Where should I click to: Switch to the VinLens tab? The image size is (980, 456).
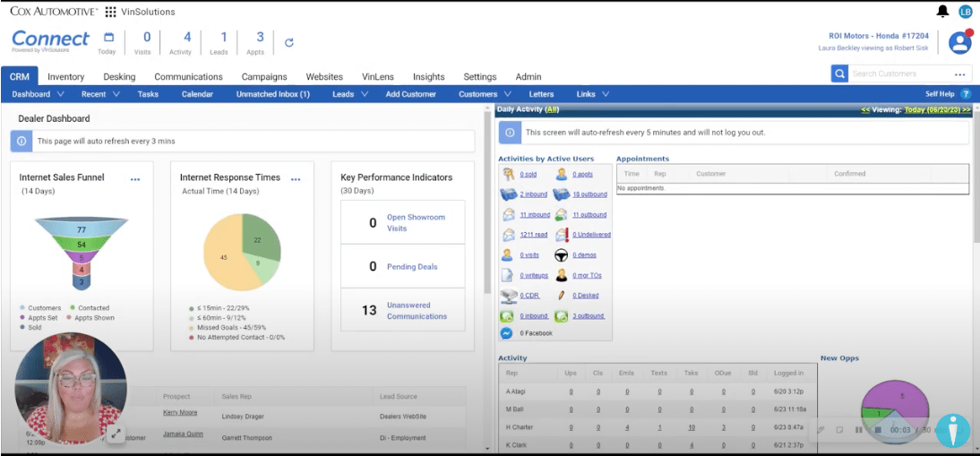tap(378, 77)
